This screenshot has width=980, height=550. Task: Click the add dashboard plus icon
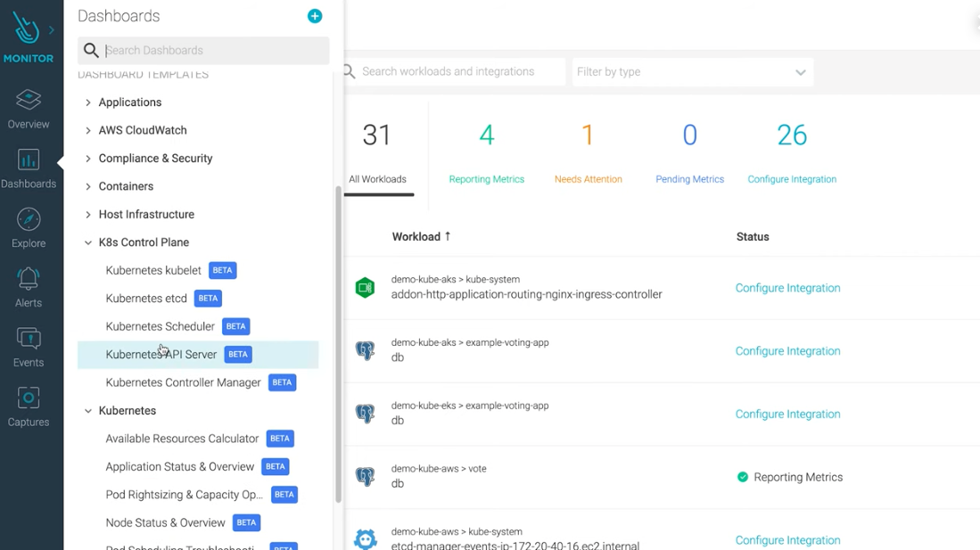(315, 16)
